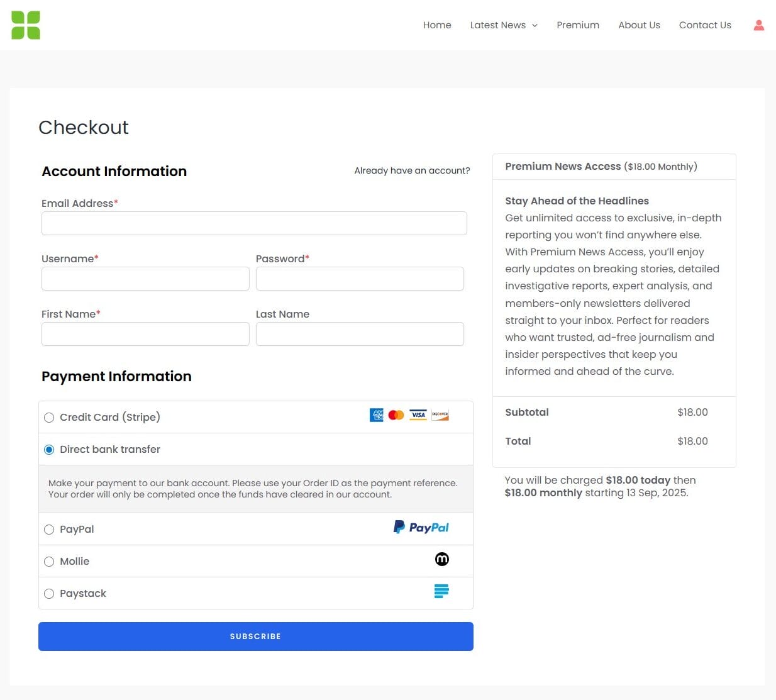Select Credit Card (Stripe) payment option
Viewport: 776px width, 700px height.
(x=49, y=418)
